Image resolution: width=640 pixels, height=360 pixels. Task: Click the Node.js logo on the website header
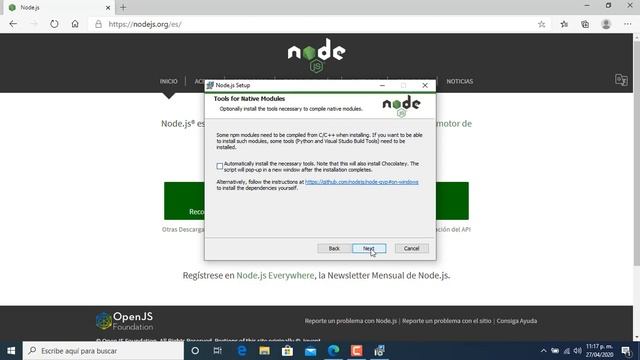[316, 56]
